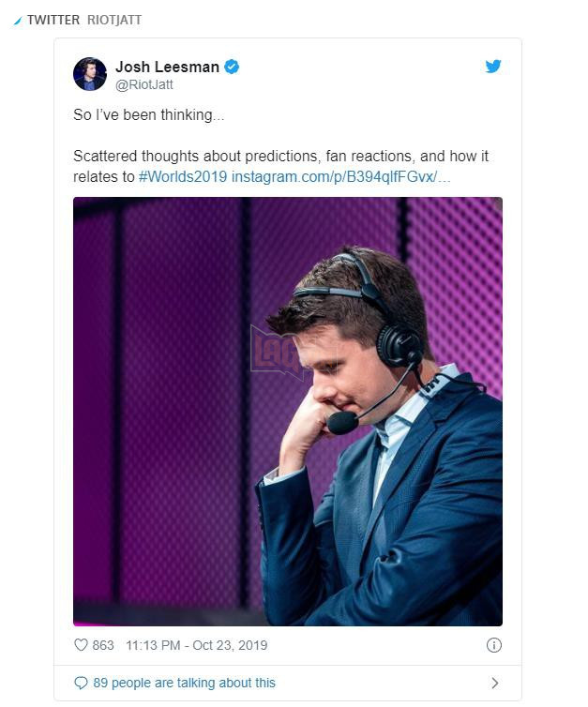
Task: Click the 863 likes count
Action: click(103, 645)
